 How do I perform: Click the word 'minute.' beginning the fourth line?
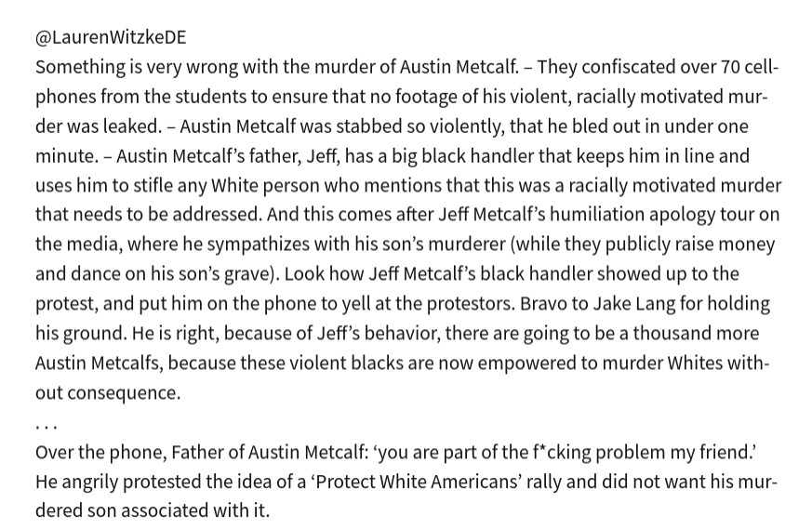(x=67, y=156)
